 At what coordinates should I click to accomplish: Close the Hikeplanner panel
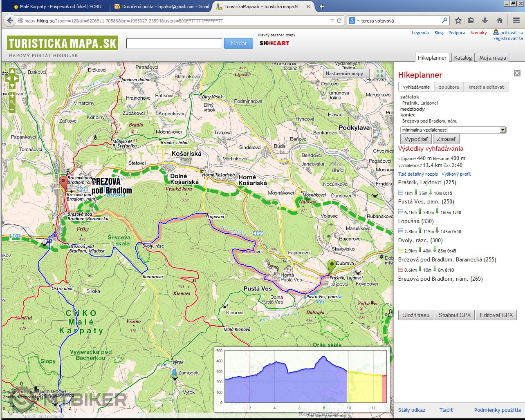(517, 73)
